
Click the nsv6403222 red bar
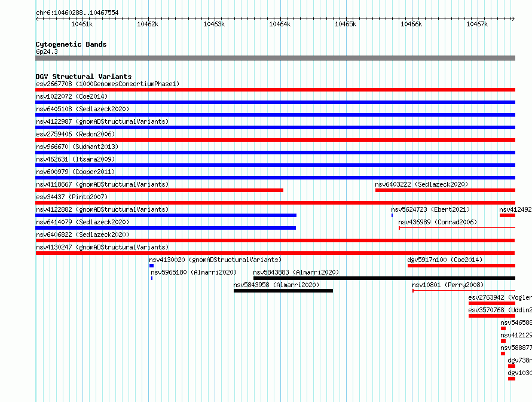(x=445, y=190)
